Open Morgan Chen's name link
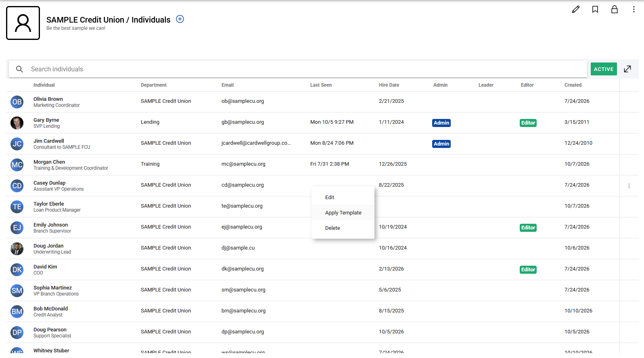Viewport: 644px width, 358px height. (x=49, y=162)
